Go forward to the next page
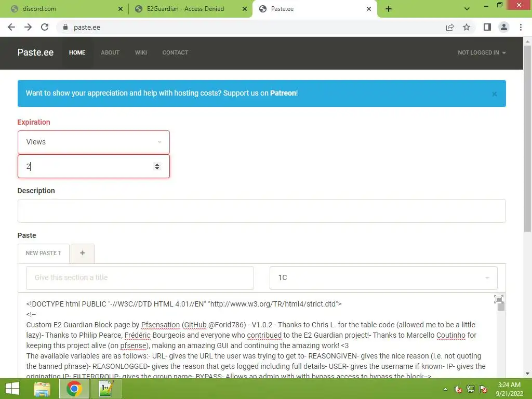The width and height of the screenshot is (532, 399). (x=28, y=27)
